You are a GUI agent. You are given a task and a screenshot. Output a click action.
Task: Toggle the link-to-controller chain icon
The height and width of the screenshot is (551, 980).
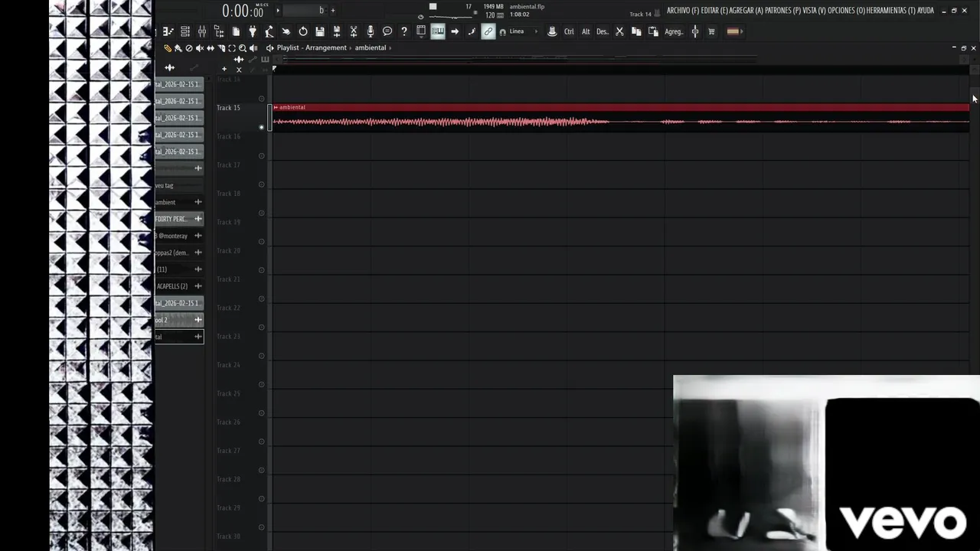pyautogui.click(x=488, y=31)
